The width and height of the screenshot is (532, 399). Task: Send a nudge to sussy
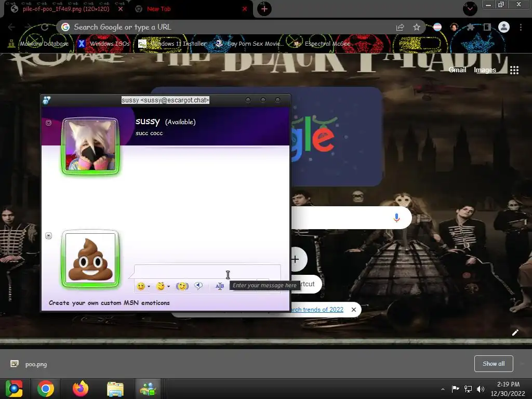pyautogui.click(x=182, y=286)
